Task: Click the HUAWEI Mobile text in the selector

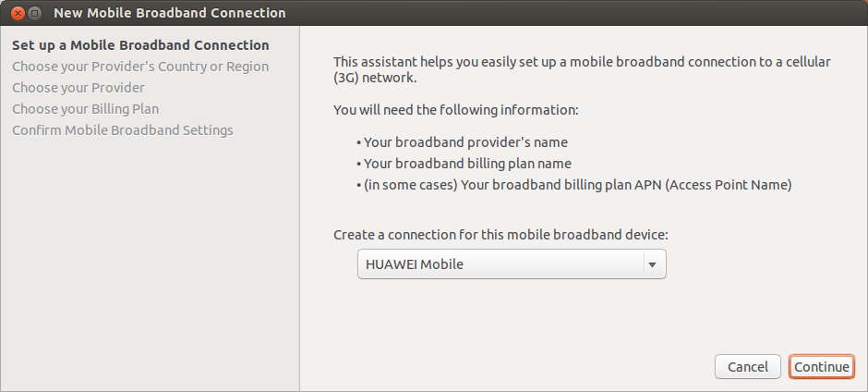Action: tap(415, 264)
